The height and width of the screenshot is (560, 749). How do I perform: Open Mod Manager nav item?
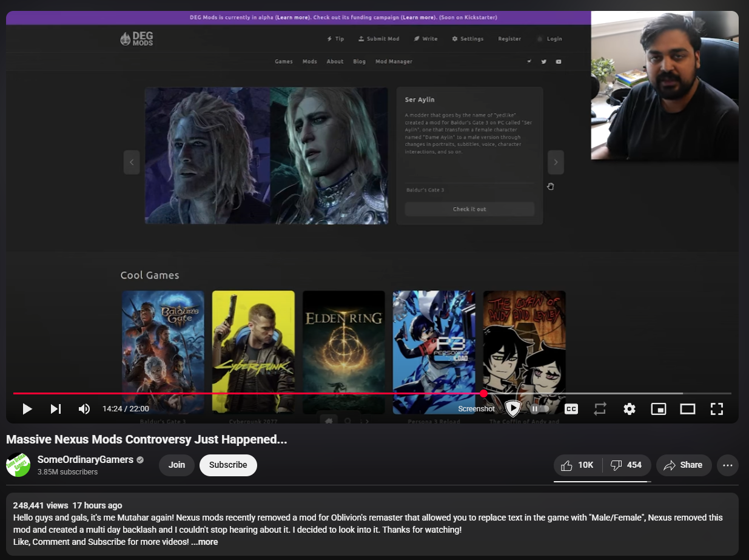[x=394, y=61]
